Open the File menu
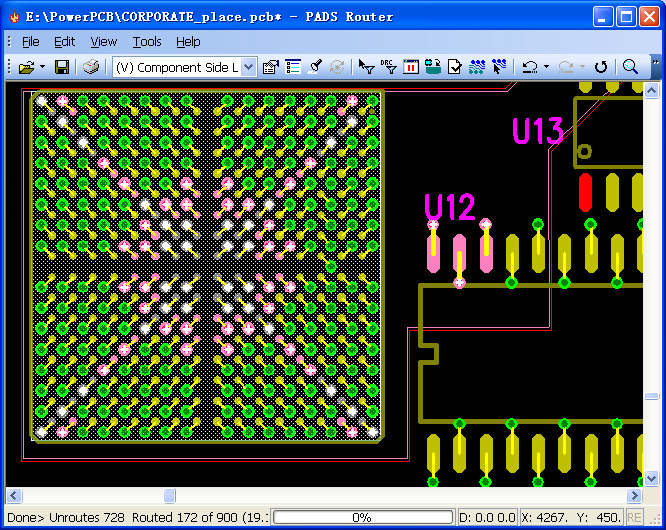This screenshot has height=530, width=666. 30,42
